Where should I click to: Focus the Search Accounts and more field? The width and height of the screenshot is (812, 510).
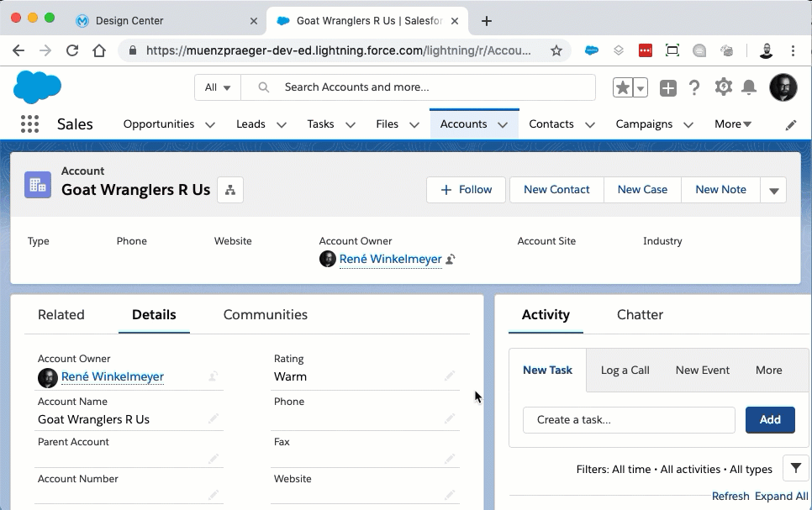point(418,87)
